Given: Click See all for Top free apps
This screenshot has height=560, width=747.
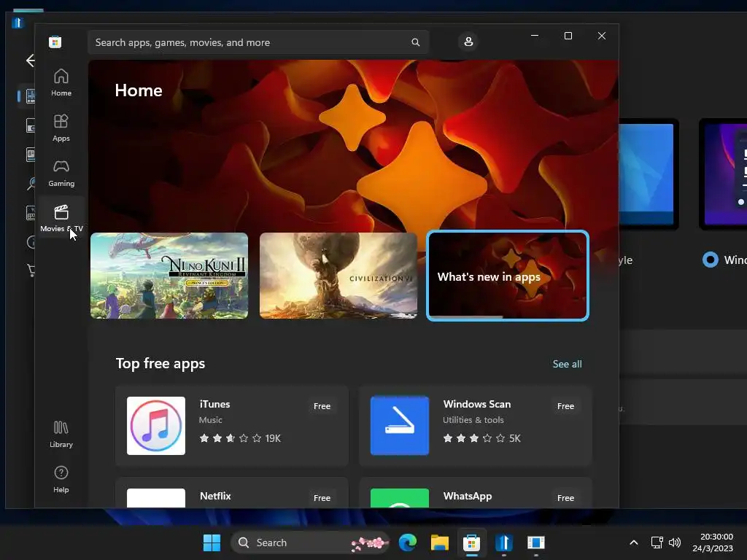Looking at the screenshot, I should coord(567,364).
